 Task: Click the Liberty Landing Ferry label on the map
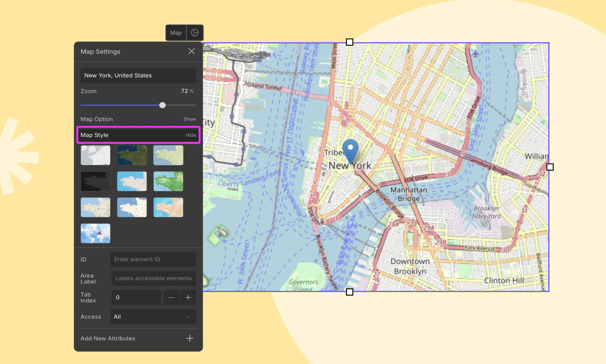pos(249,179)
